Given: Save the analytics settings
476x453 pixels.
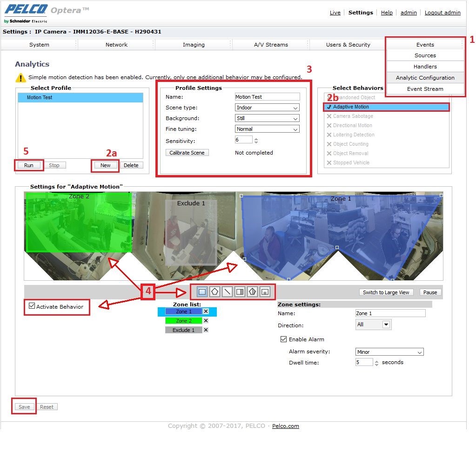Looking at the screenshot, I should click(x=24, y=407).
